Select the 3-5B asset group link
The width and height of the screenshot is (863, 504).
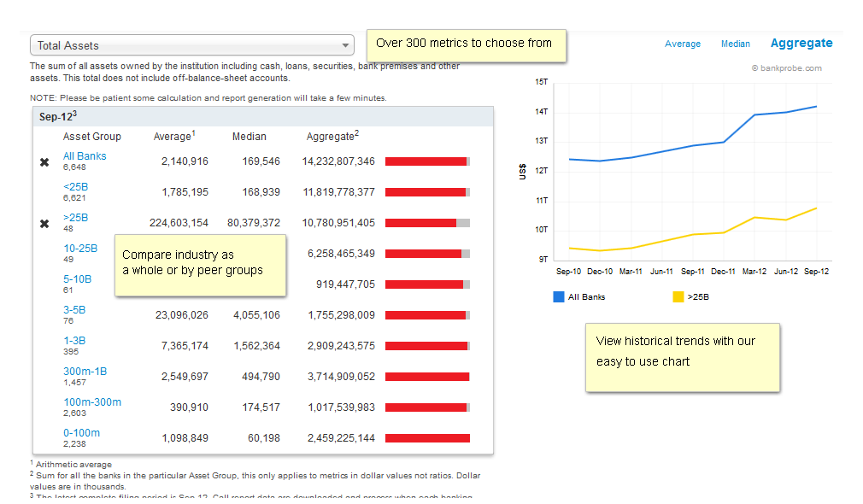74,310
